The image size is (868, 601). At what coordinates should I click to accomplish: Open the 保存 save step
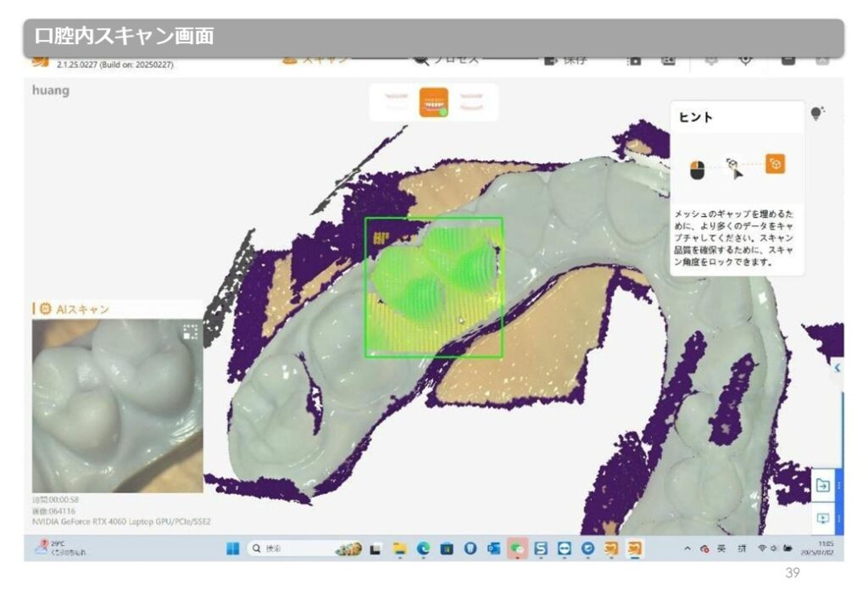tap(565, 60)
